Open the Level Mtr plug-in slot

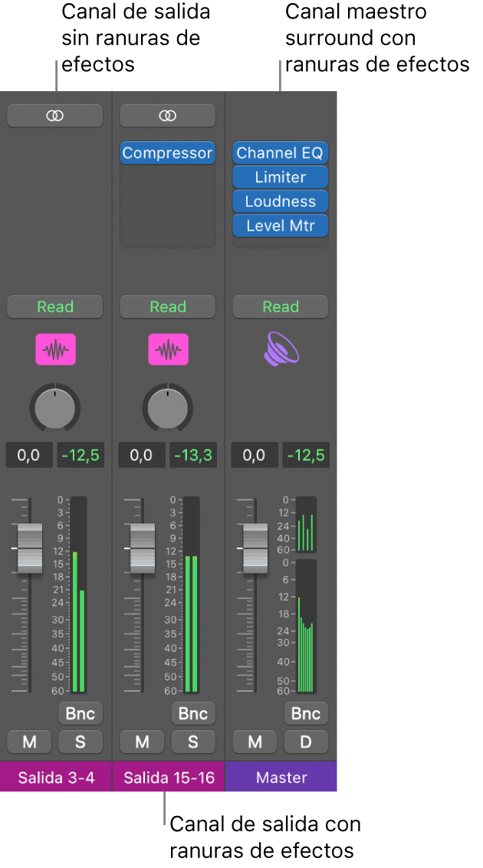coord(281,226)
